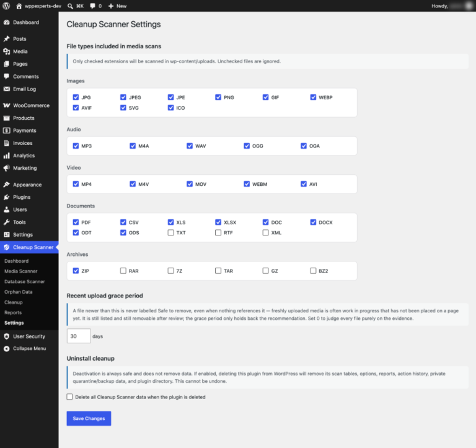Click the Dashboard gauge icon in sidebar
This screenshot has width=476, height=448.
tap(6, 22)
